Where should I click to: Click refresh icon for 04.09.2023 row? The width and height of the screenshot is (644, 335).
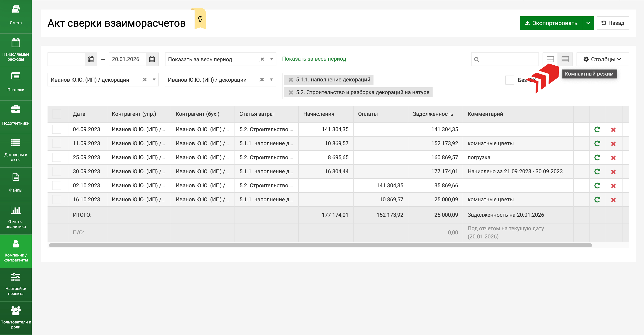597,129
